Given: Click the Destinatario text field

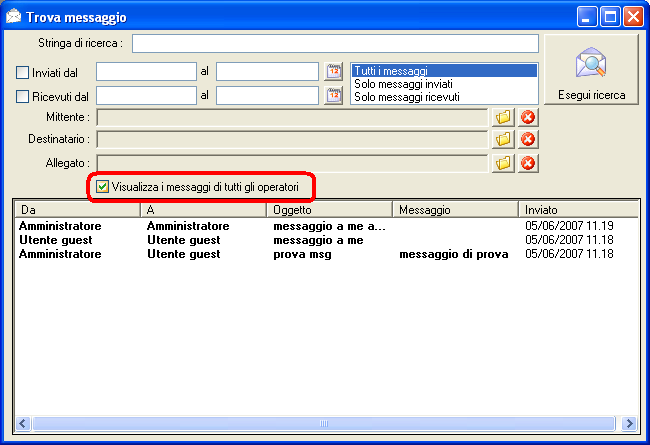Looking at the screenshot, I should 292,139.
